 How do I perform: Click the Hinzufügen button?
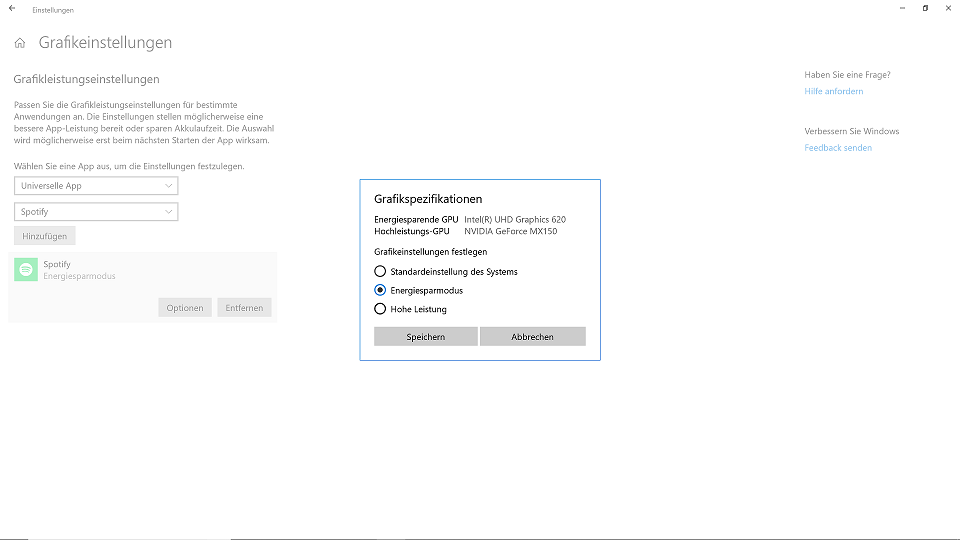coord(45,236)
